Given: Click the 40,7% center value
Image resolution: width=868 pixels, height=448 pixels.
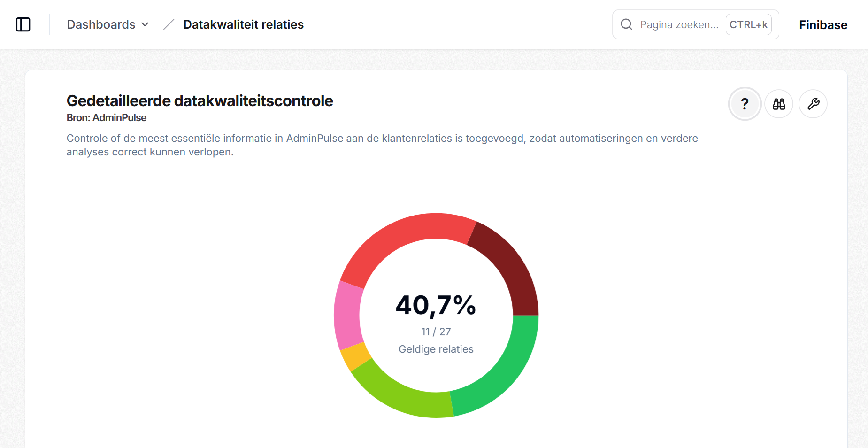Looking at the screenshot, I should (436, 305).
